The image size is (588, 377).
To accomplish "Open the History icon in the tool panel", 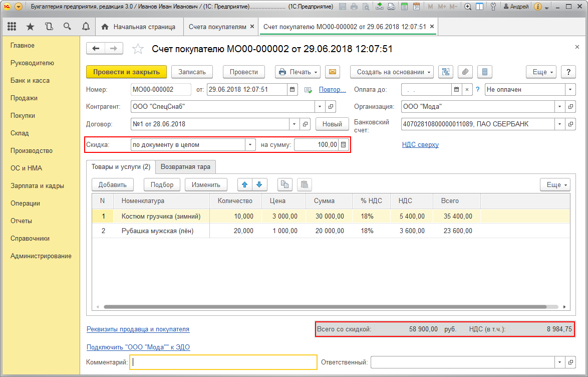I will pyautogui.click(x=49, y=27).
